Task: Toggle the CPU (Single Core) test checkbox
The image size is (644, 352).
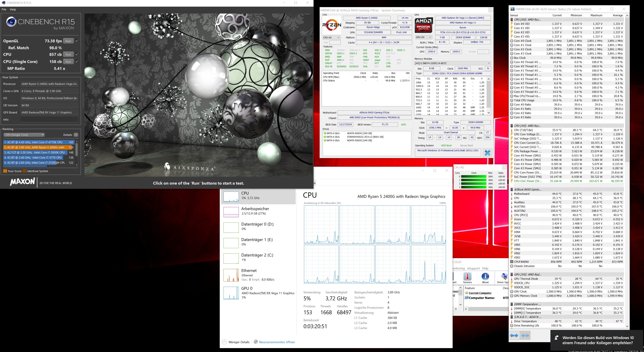Action: click(77, 61)
